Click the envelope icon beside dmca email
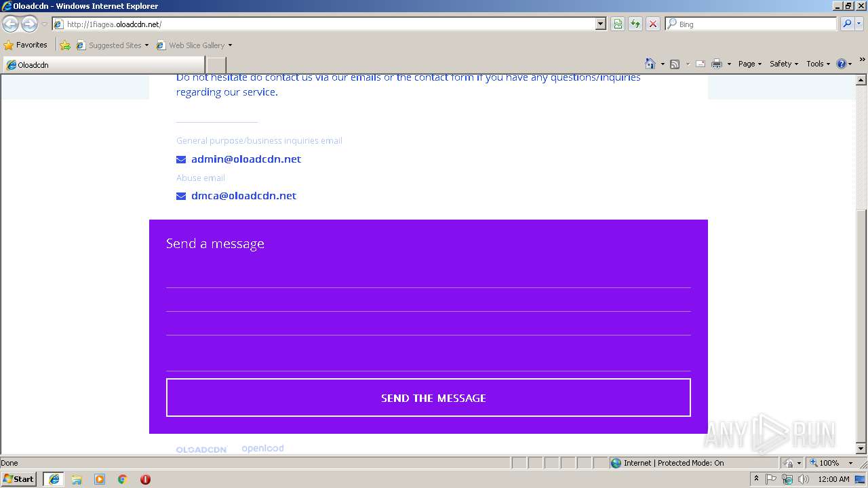The width and height of the screenshot is (868, 488). pos(181,197)
